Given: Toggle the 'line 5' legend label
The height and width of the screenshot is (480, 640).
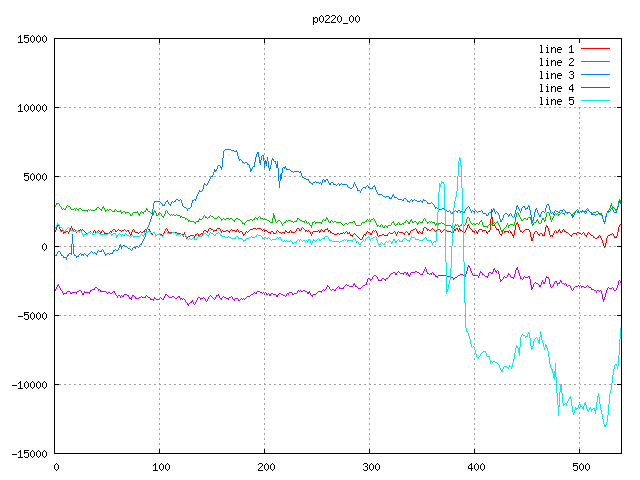Looking at the screenshot, I should point(557,101).
